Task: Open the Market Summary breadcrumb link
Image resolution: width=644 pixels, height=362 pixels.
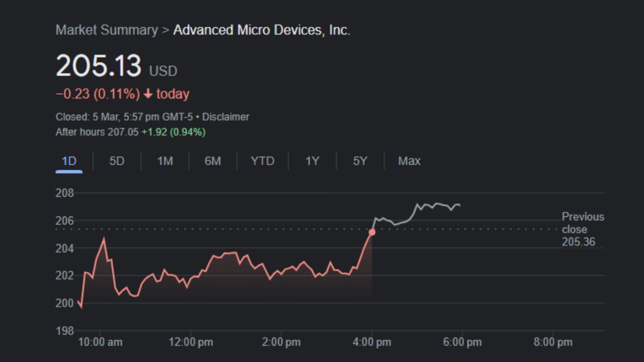Action: click(x=107, y=30)
